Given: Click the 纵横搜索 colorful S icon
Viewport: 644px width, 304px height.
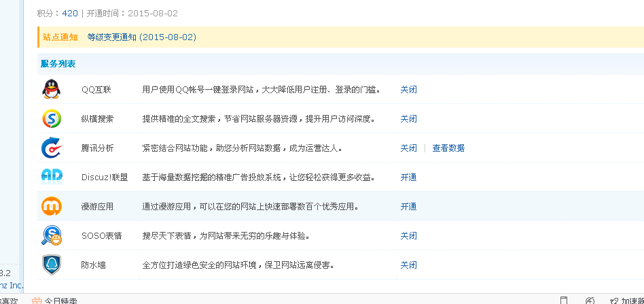Looking at the screenshot, I should pyautogui.click(x=52, y=118).
